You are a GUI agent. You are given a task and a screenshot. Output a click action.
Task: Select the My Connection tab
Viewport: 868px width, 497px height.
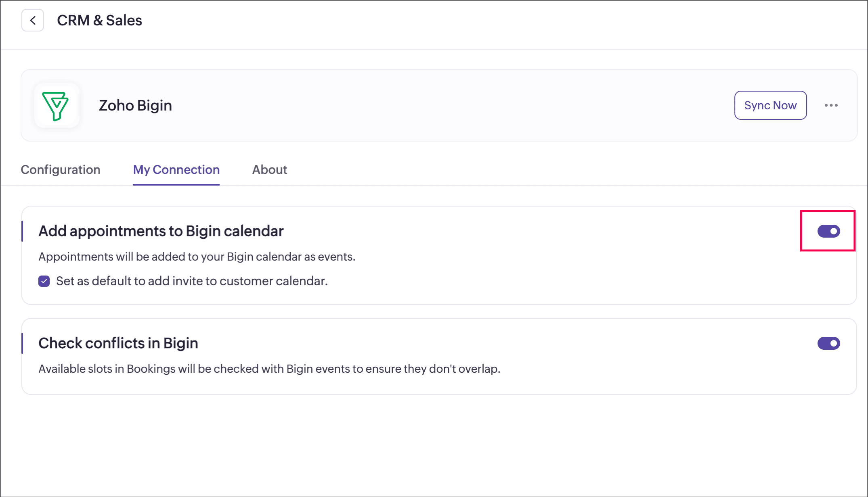[x=176, y=169]
